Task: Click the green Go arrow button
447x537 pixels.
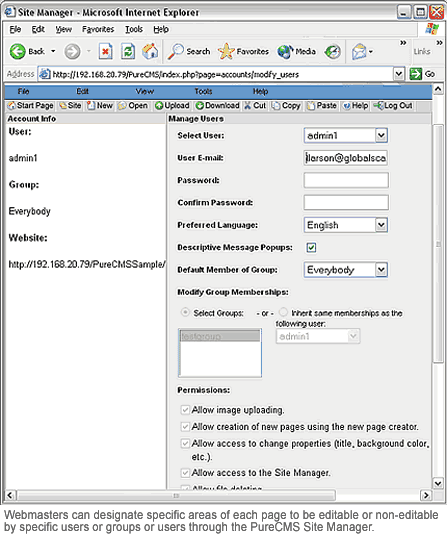Action: (x=415, y=74)
